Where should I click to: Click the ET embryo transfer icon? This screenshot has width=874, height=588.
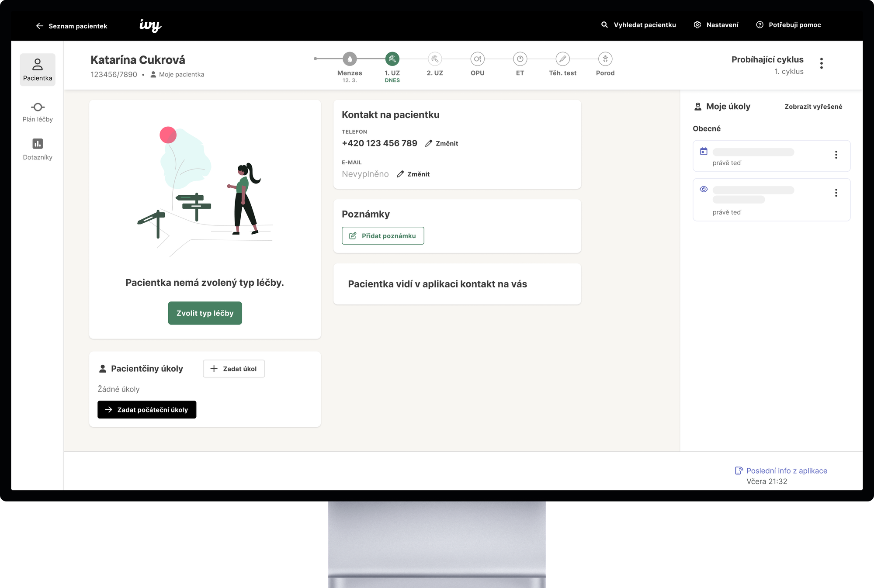(520, 59)
